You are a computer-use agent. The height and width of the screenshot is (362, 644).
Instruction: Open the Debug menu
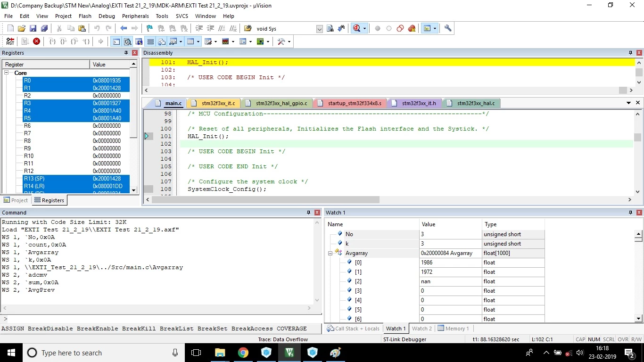coord(107,16)
